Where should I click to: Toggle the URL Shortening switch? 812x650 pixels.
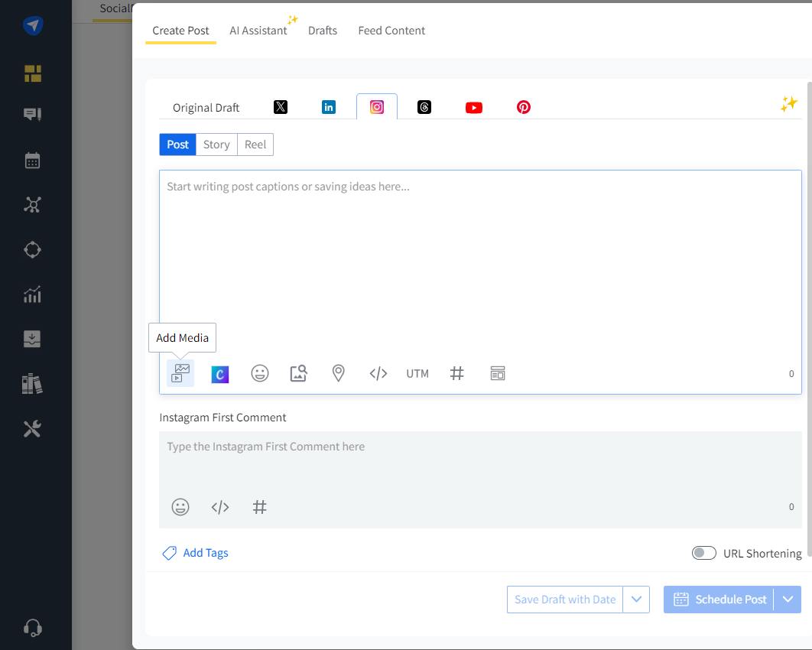click(703, 553)
